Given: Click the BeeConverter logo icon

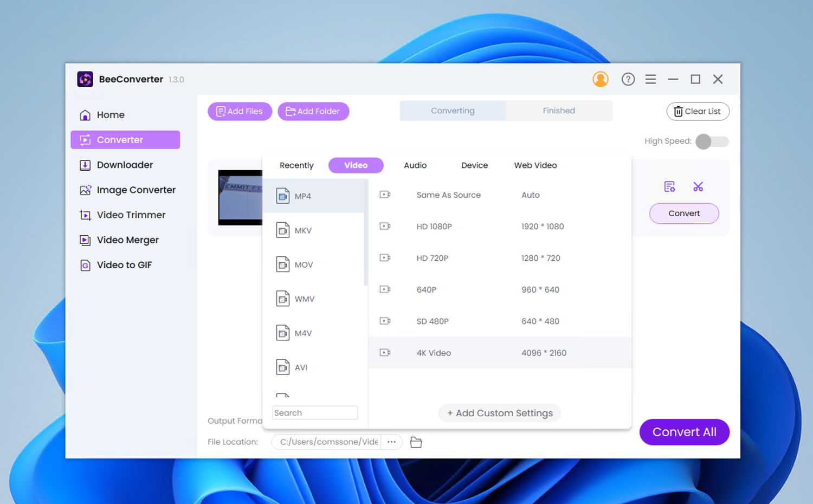Looking at the screenshot, I should [85, 79].
